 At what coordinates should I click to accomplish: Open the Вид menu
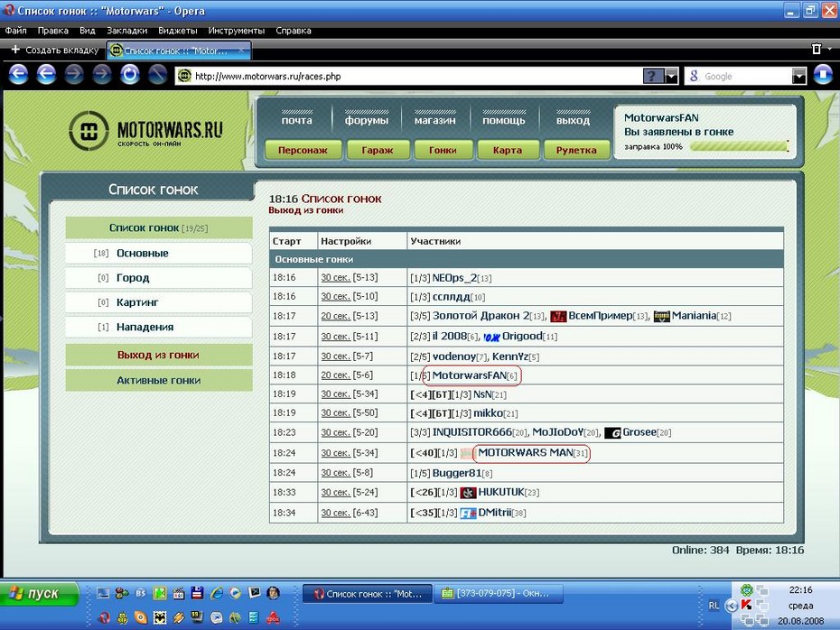[x=87, y=31]
